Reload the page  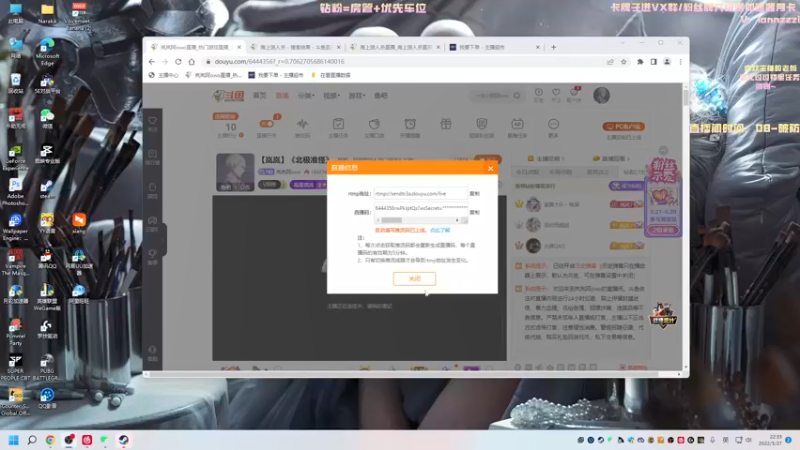click(x=178, y=62)
